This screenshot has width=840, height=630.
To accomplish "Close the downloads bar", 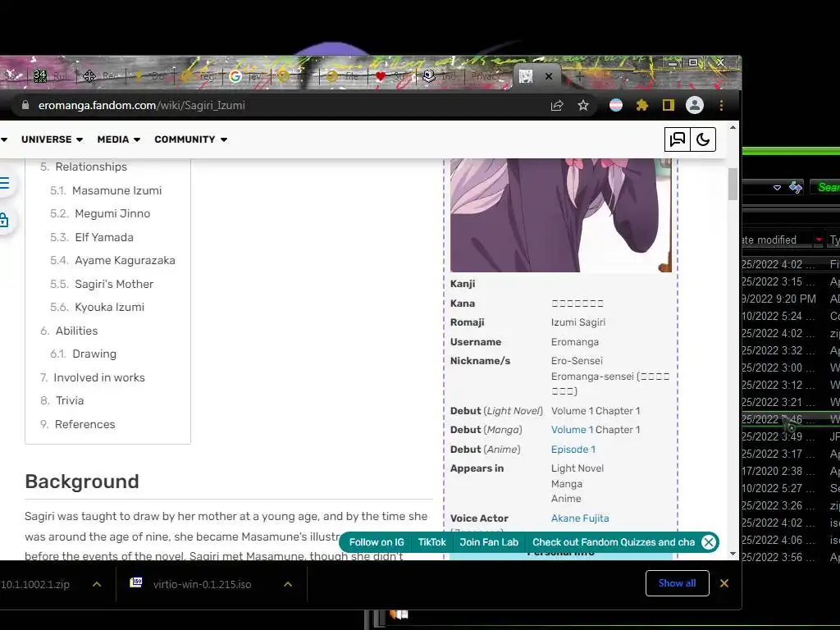I will pos(724,583).
